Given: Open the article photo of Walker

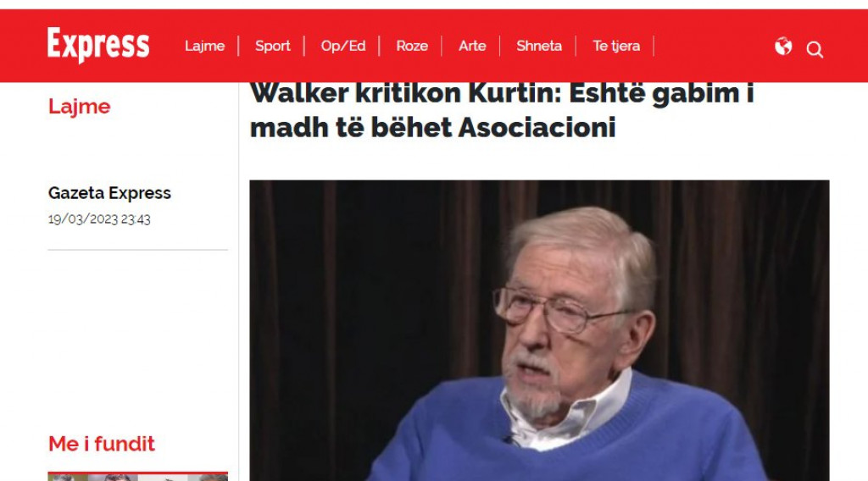Looking at the screenshot, I should [x=539, y=330].
